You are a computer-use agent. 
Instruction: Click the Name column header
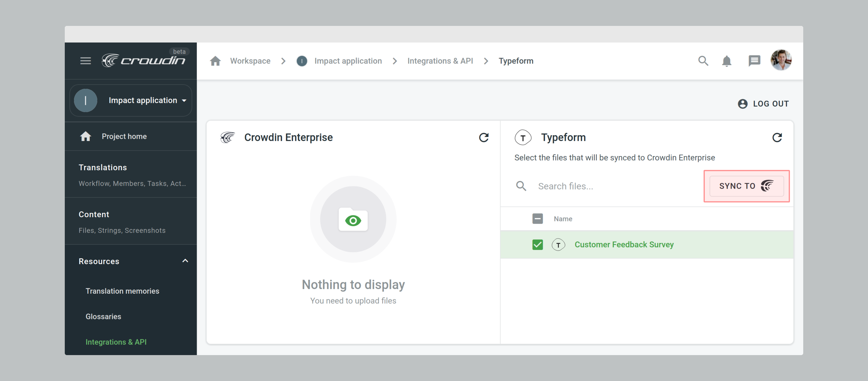coord(563,219)
